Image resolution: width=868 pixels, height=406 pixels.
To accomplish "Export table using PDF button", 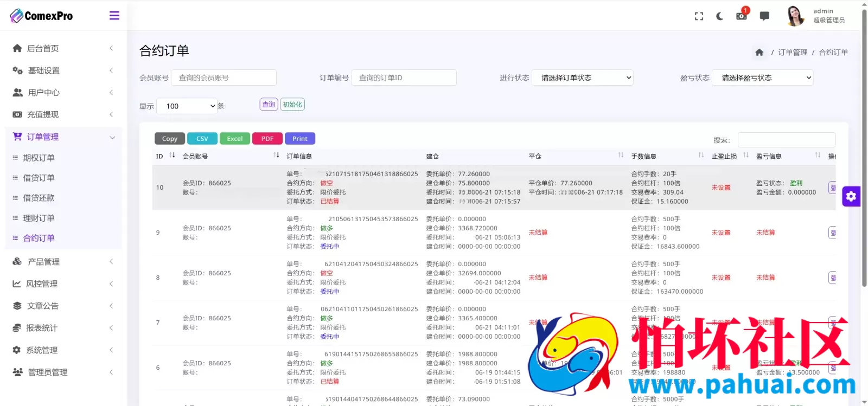I will pyautogui.click(x=267, y=139).
